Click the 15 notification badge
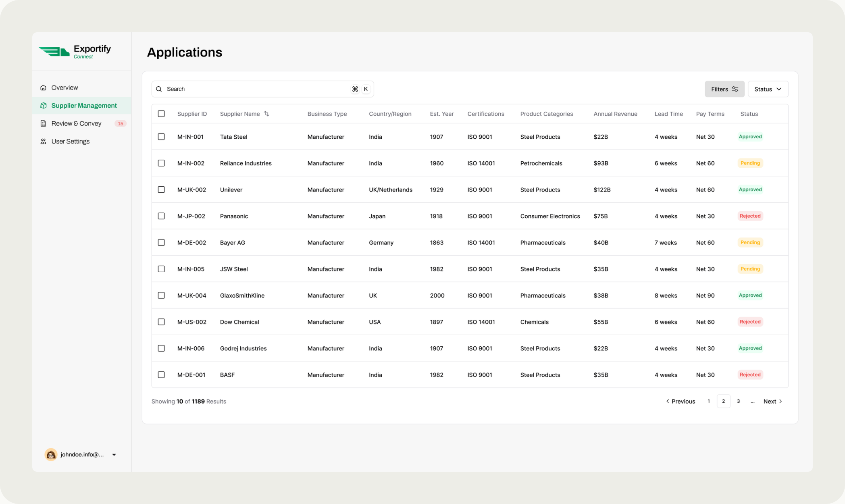 click(x=120, y=123)
